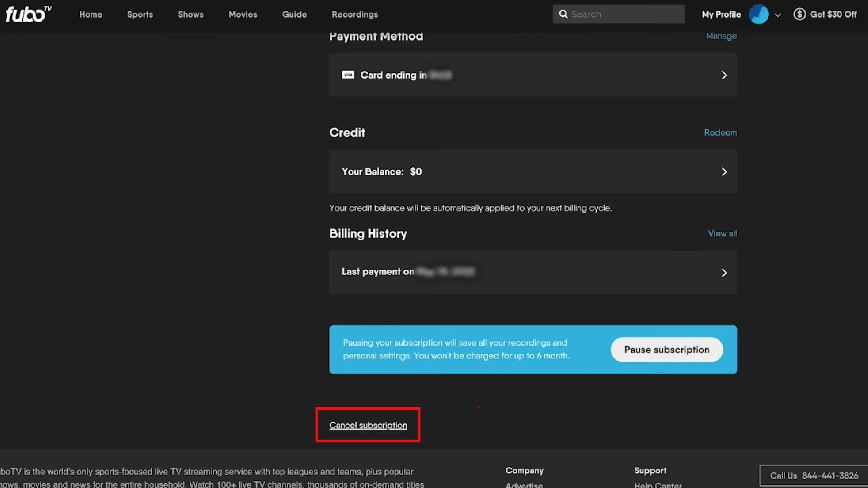Expand the payment method card arrow
Image resolution: width=868 pixels, height=488 pixels.
(724, 75)
